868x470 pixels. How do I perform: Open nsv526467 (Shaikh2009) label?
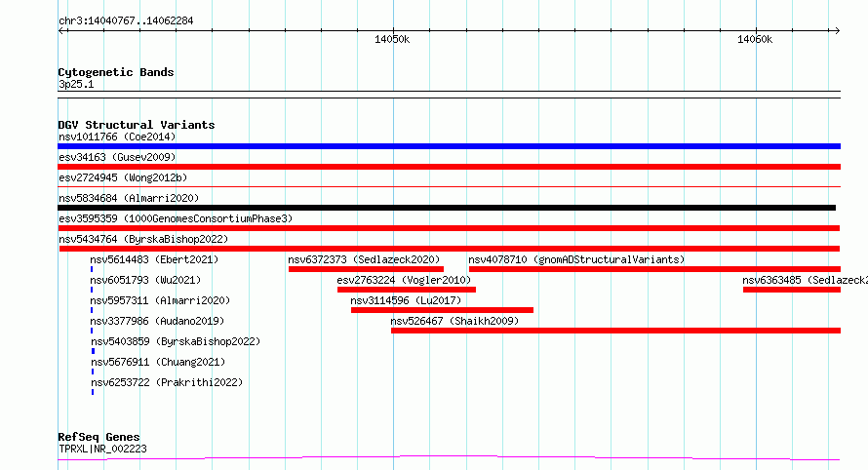(x=454, y=321)
